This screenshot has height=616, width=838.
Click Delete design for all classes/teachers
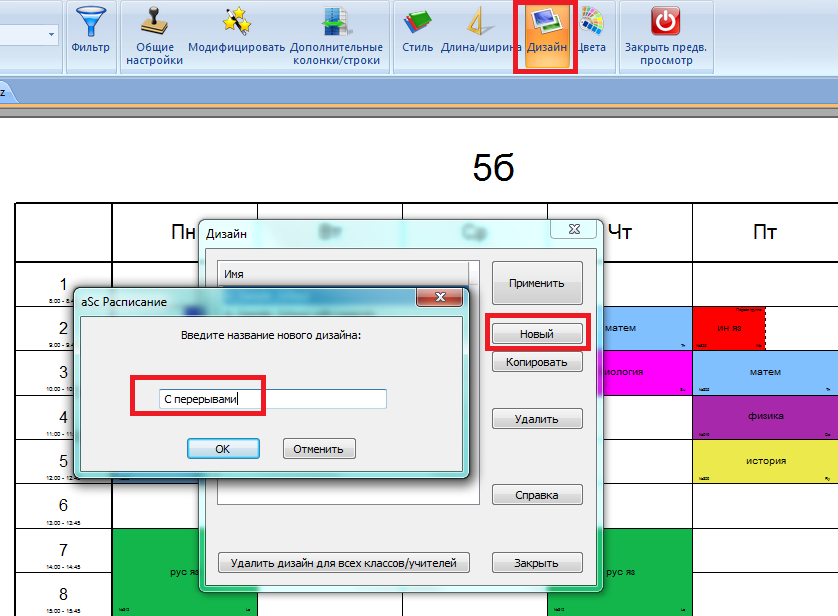(x=343, y=563)
